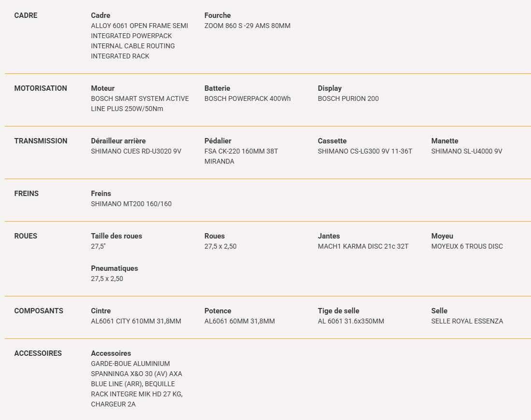Select the FREINS section heading

tap(27, 194)
